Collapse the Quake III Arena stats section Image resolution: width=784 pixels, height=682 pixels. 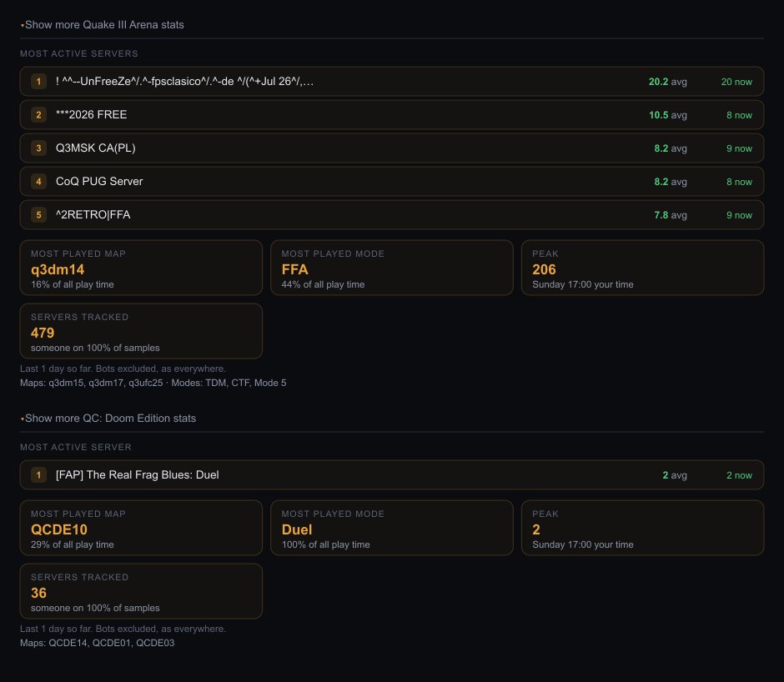click(102, 24)
